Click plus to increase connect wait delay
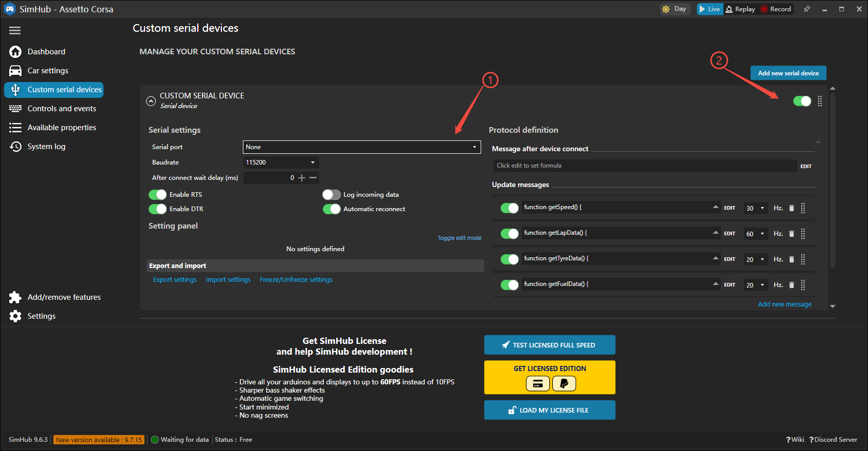868x451 pixels. tap(302, 178)
